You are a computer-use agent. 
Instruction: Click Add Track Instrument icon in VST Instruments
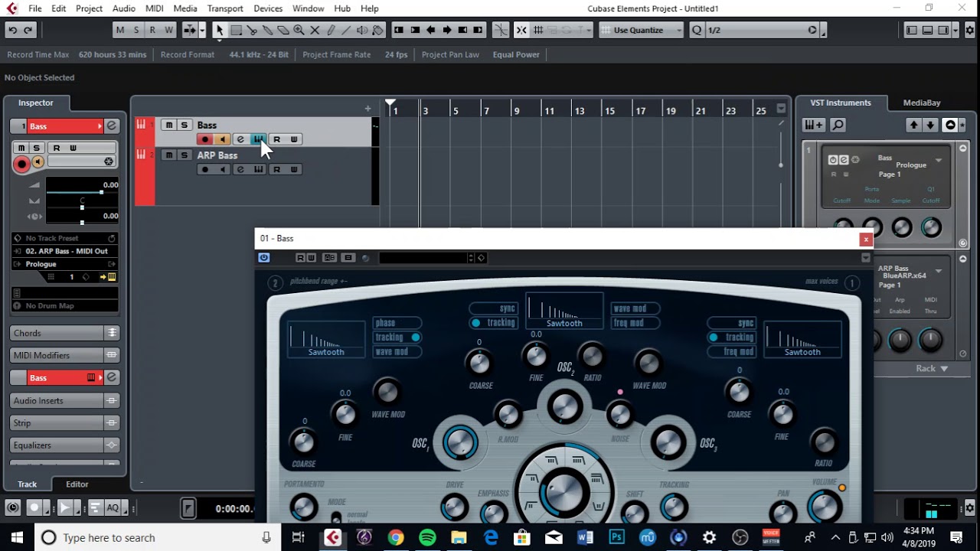[x=812, y=125]
